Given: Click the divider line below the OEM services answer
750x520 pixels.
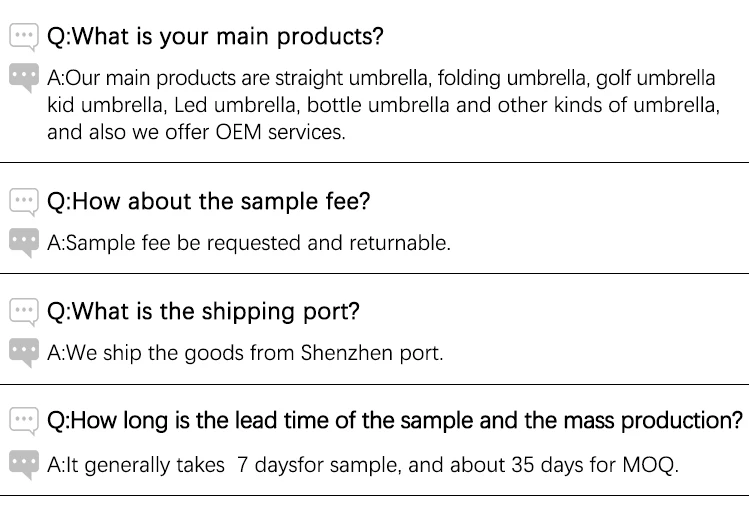Looking at the screenshot, I should (x=375, y=163).
